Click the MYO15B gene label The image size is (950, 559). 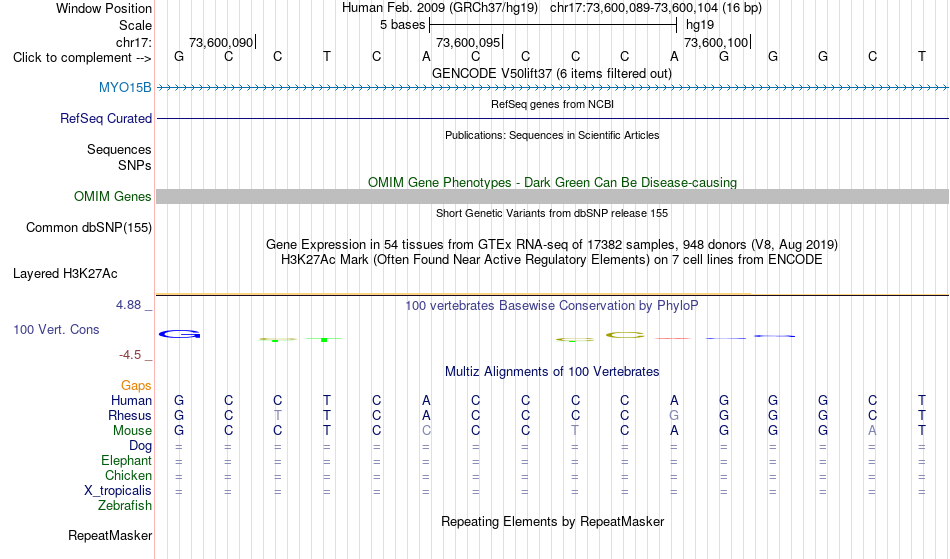125,87
